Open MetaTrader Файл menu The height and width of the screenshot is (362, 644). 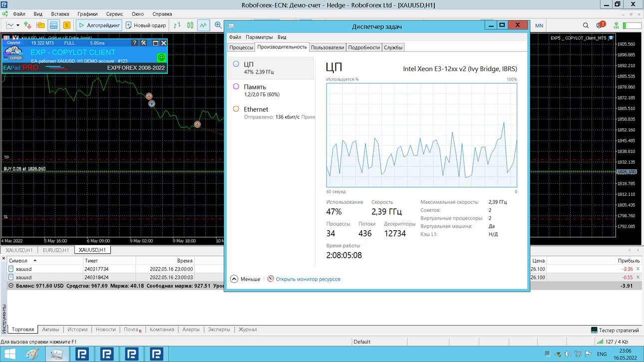tap(19, 14)
